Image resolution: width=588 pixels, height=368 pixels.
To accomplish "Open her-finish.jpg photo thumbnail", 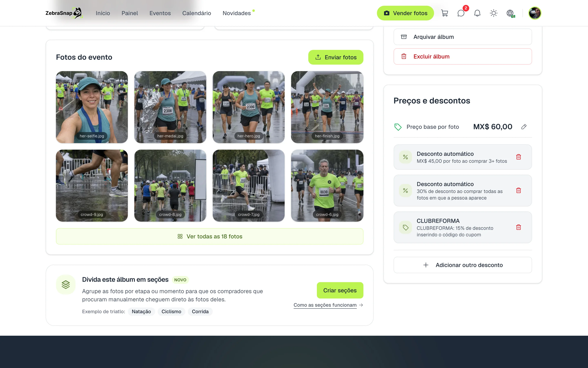I will (x=327, y=107).
